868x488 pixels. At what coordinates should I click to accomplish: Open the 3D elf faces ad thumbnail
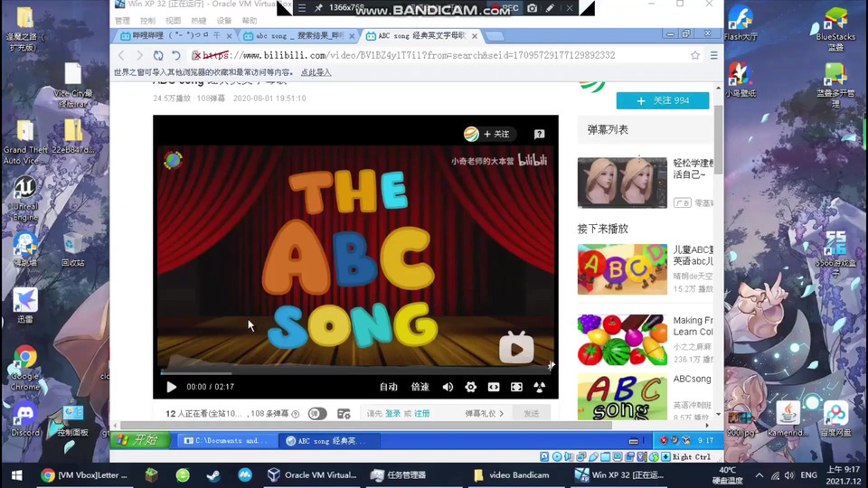point(622,183)
